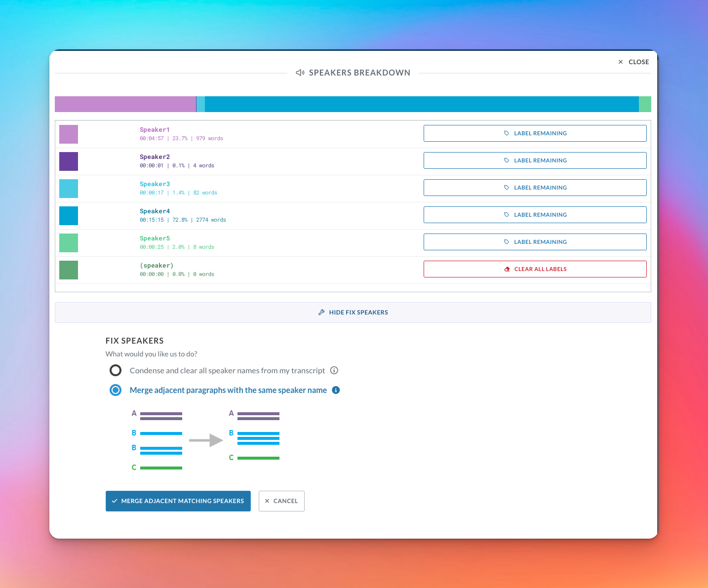This screenshot has width=708, height=588.
Task: Click info icon beside Merge adjacent paragraphs
Action: pyautogui.click(x=336, y=390)
